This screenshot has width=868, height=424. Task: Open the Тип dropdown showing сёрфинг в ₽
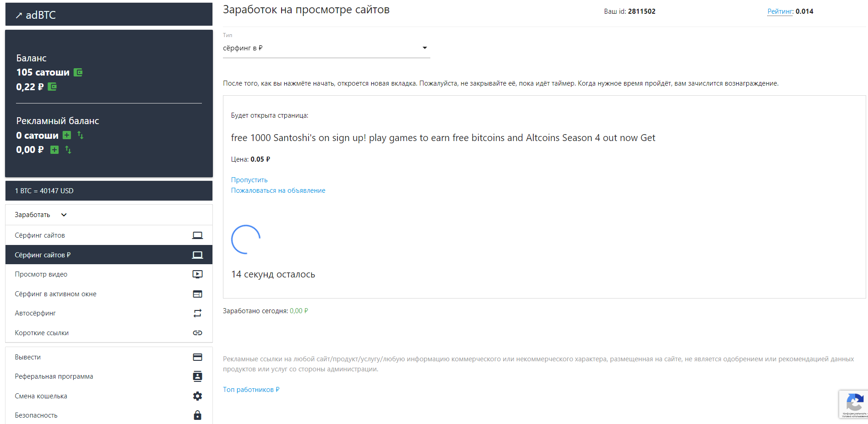coord(320,48)
